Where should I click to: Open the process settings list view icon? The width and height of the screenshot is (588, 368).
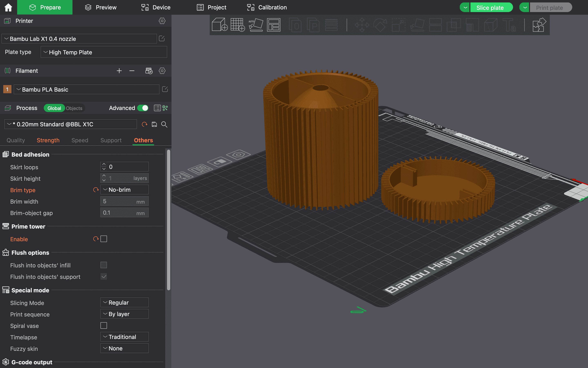click(x=157, y=108)
